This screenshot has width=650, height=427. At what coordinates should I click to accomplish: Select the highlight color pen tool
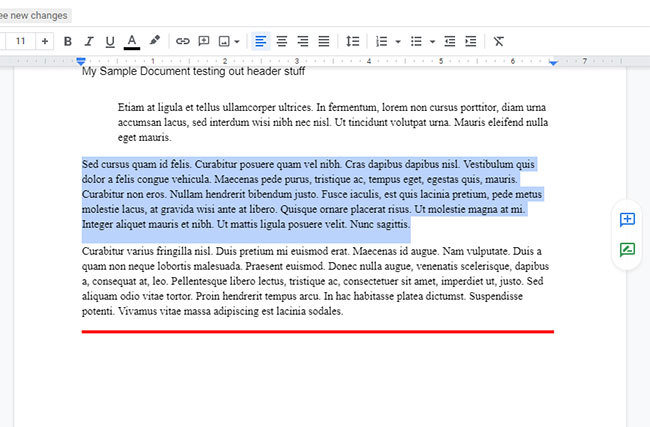tap(154, 41)
